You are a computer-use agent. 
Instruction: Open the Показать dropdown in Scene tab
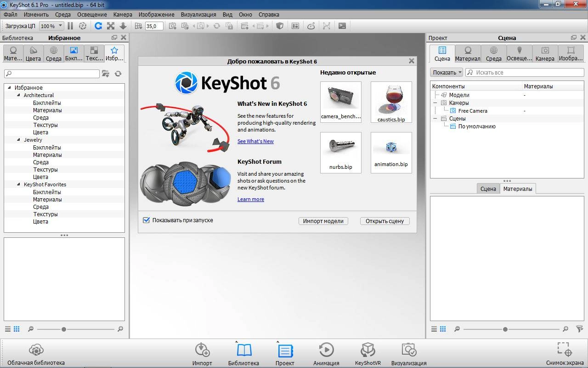447,72
